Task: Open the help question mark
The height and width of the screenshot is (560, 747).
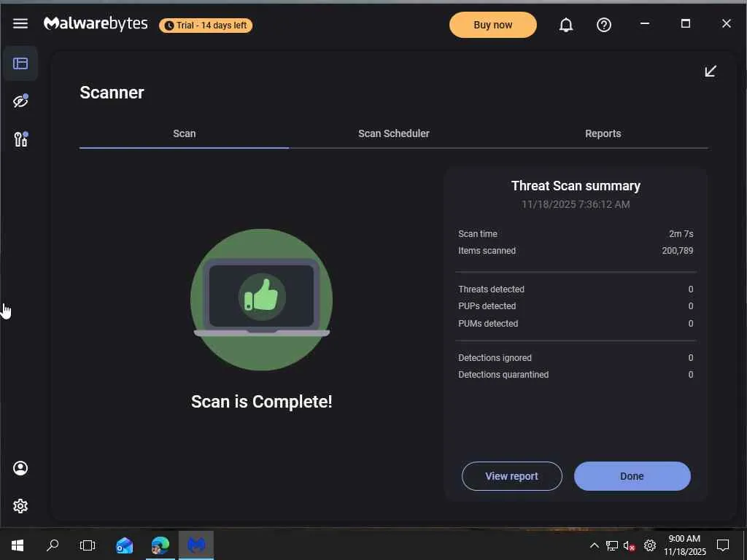Action: coord(603,25)
